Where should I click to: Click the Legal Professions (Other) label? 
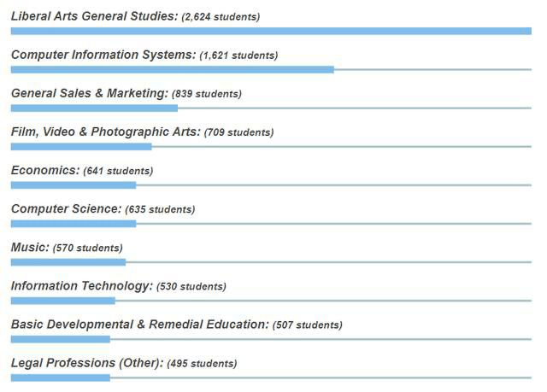click(x=87, y=363)
